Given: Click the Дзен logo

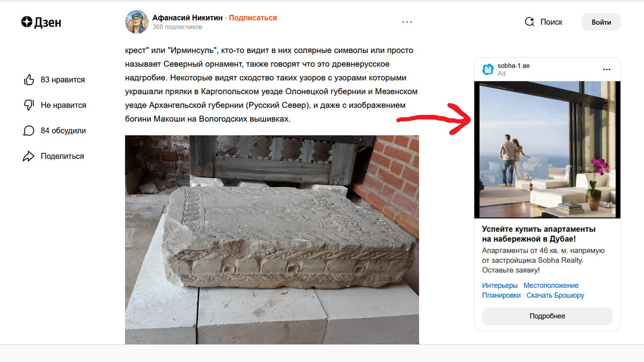Looking at the screenshot, I should (41, 22).
